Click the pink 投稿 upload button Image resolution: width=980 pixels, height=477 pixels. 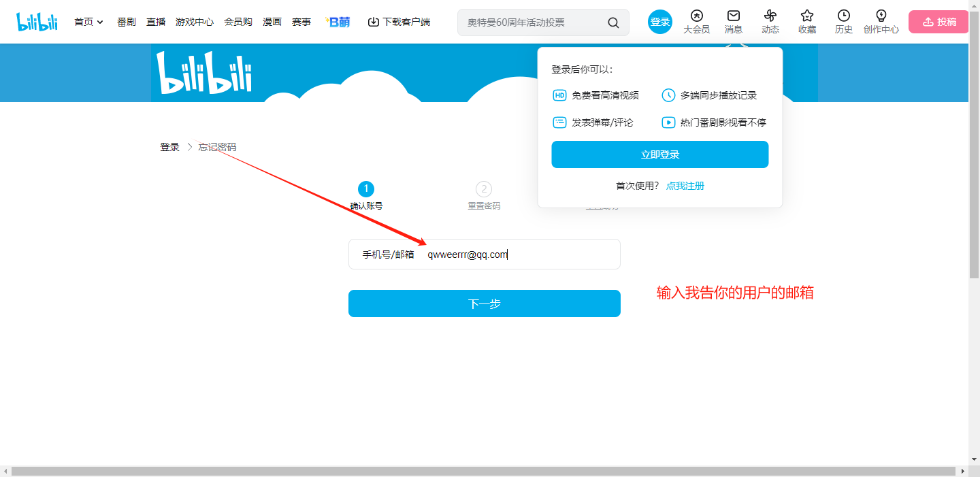coord(938,22)
